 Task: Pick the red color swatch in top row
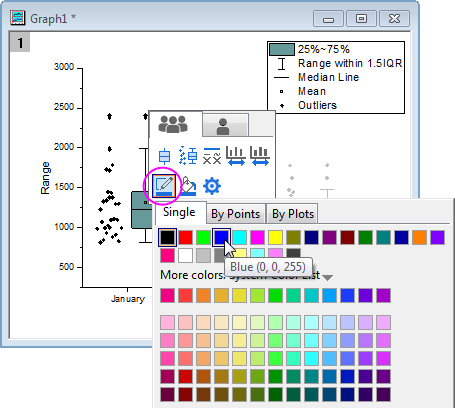pos(185,237)
